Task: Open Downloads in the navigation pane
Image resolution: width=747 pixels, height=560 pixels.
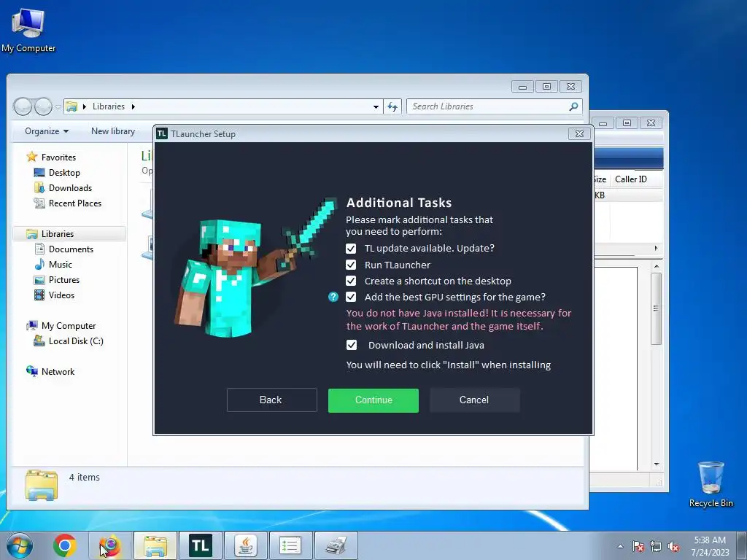Action: [70, 188]
